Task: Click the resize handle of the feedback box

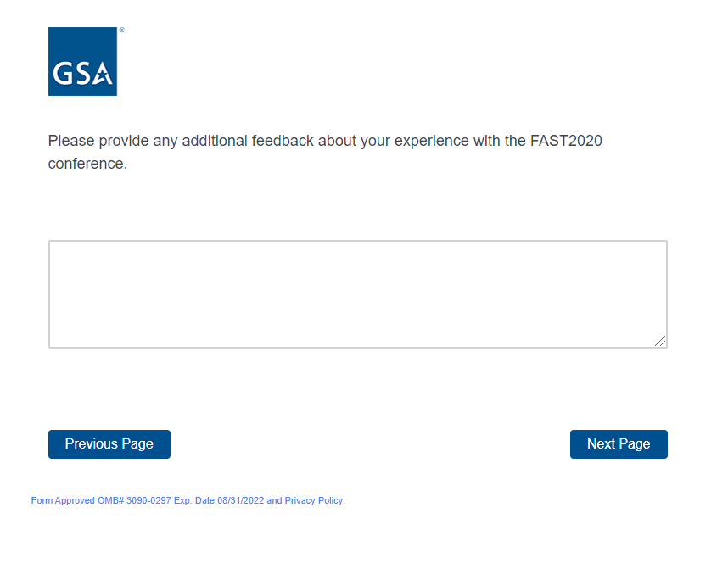Action: coord(660,341)
